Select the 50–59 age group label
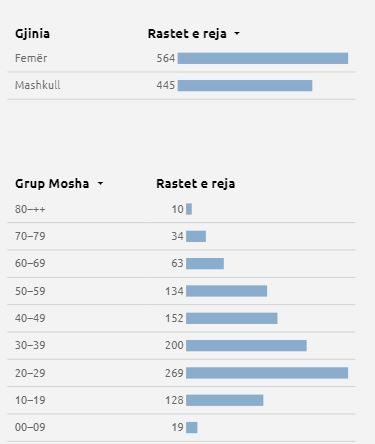This screenshot has height=444, width=375. pos(30,291)
